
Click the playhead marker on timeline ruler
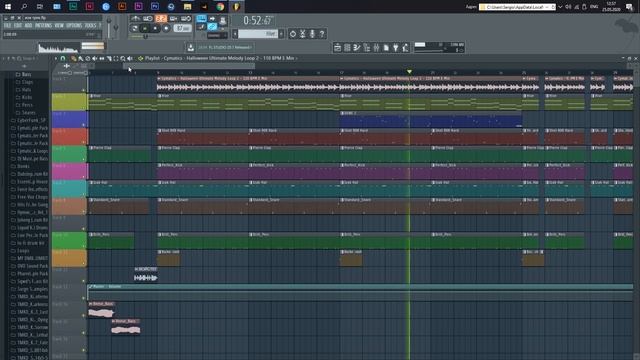[409, 72]
